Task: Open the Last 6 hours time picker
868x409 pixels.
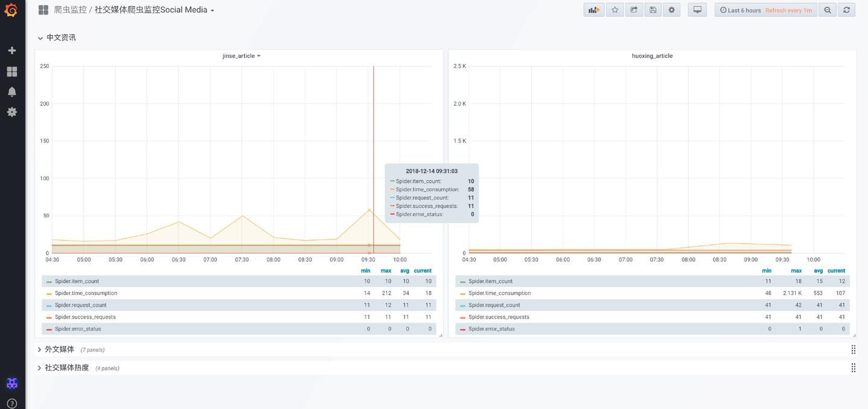Action: [x=740, y=10]
